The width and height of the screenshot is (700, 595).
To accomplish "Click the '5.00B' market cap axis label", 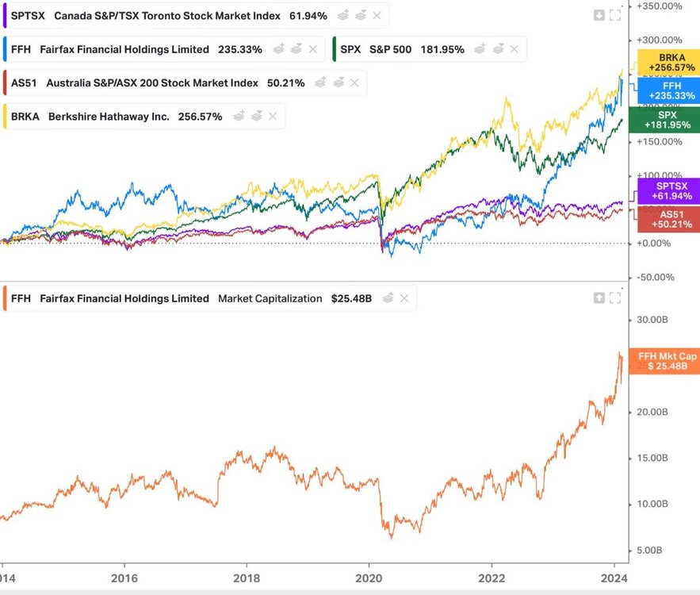I will [x=649, y=551].
